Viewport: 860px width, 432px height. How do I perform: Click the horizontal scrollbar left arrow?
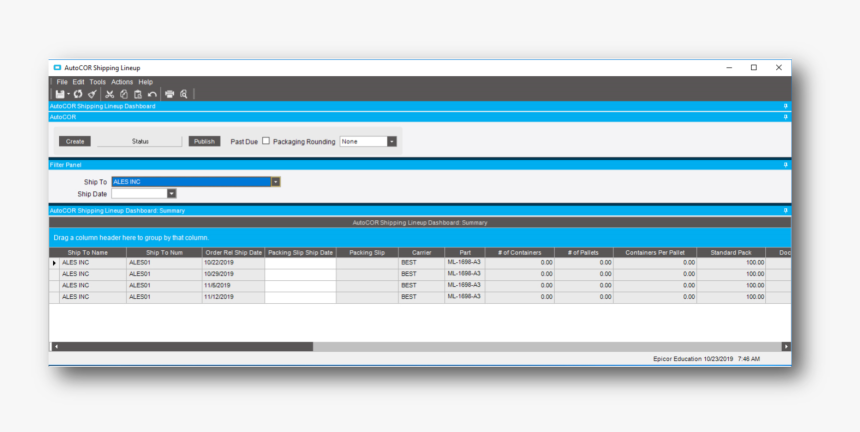[55, 346]
